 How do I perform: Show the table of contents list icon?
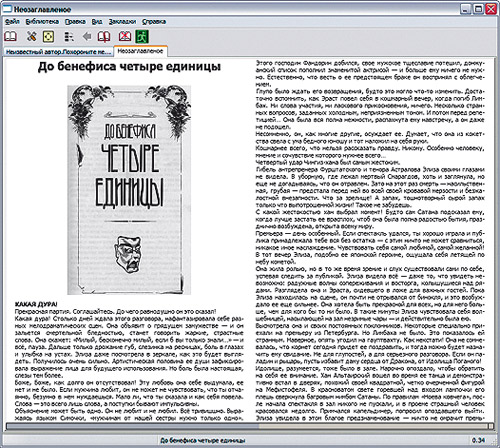[69, 36]
